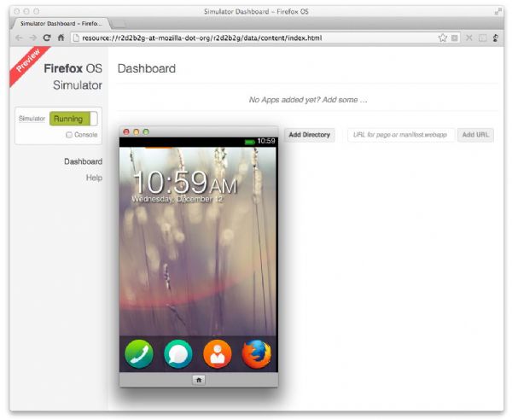Open Help in the sidebar

pyautogui.click(x=94, y=178)
